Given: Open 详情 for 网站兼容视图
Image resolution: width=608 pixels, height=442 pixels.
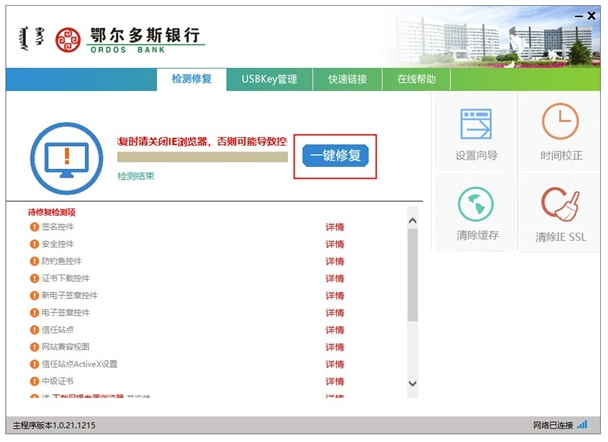Looking at the screenshot, I should click(335, 347).
